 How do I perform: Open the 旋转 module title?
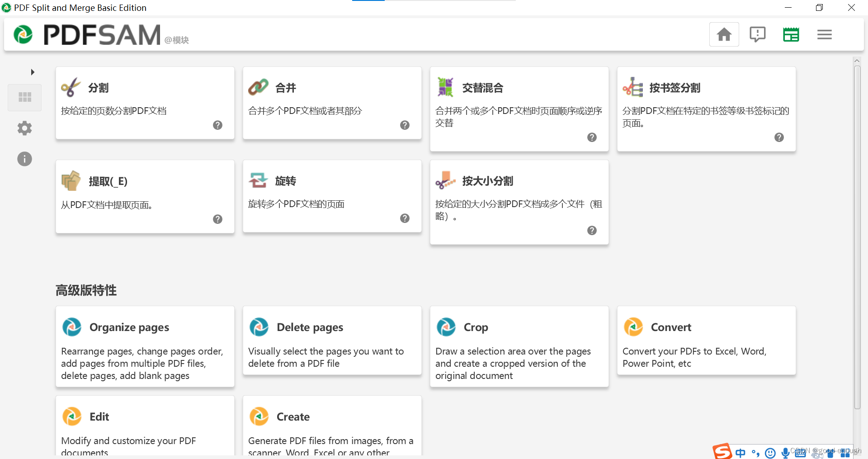(x=286, y=181)
